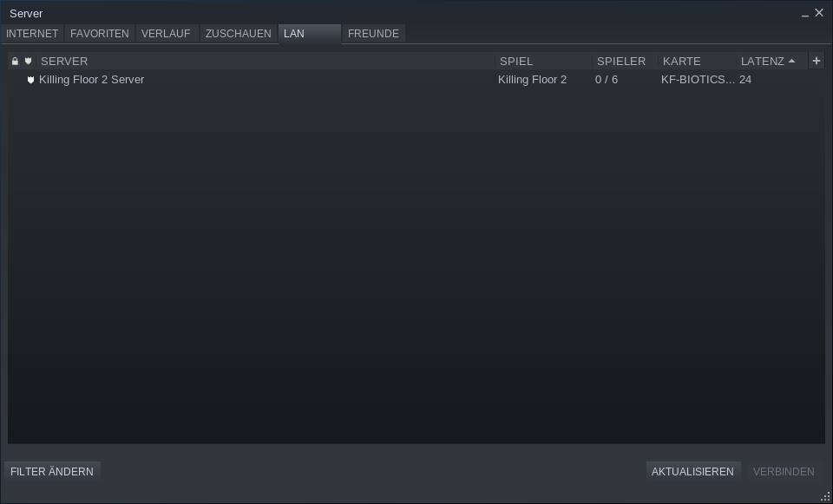Click the Server window title
The height and width of the screenshot is (504, 833).
coord(26,13)
